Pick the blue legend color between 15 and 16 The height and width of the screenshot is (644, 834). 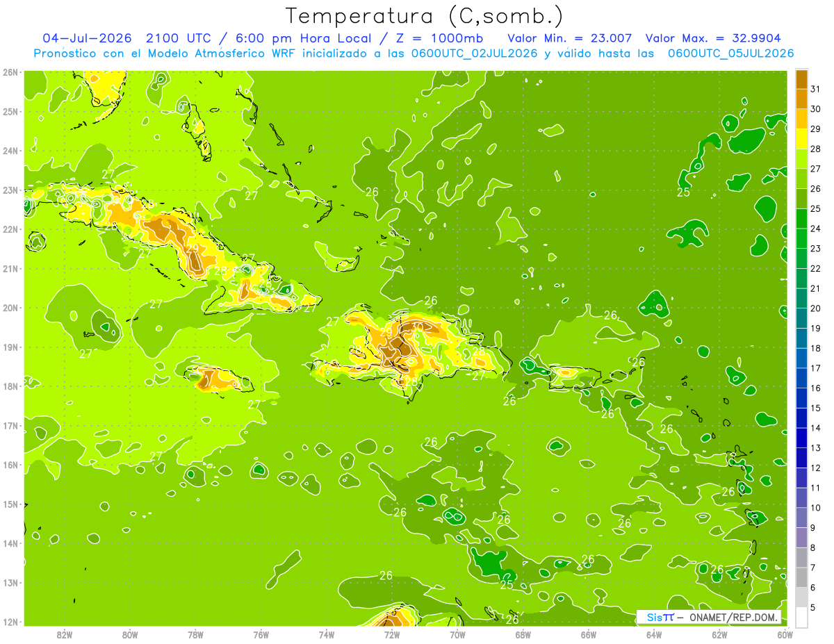(801, 399)
